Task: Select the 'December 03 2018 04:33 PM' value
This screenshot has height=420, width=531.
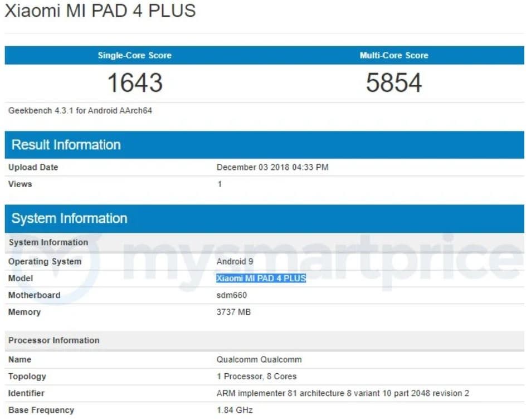Action: (272, 167)
